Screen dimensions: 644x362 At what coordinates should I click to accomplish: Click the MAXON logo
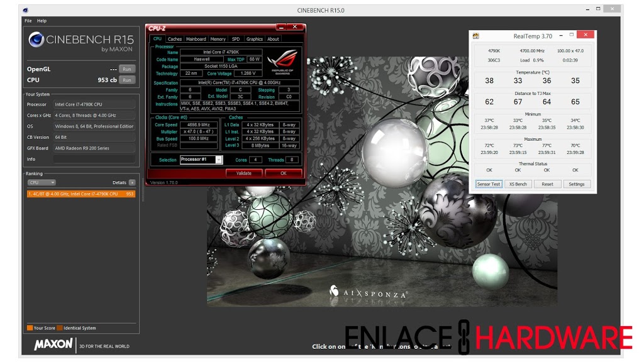(53, 344)
